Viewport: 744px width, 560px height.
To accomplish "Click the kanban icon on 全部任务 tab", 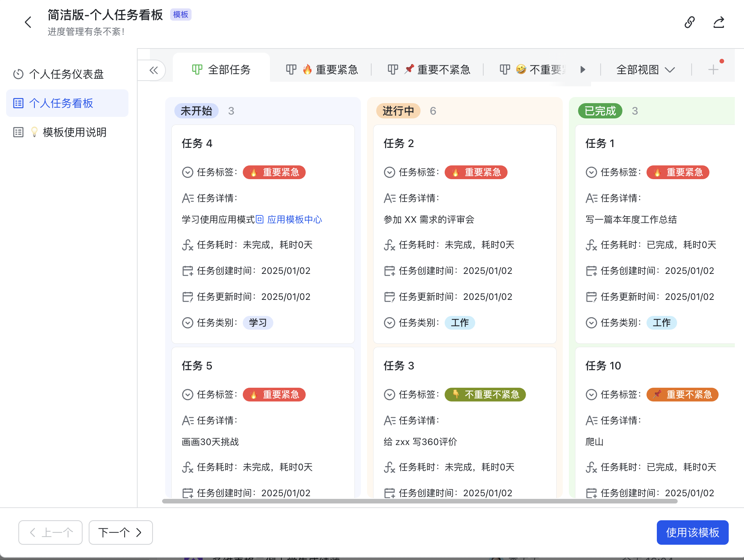I will pyautogui.click(x=197, y=70).
